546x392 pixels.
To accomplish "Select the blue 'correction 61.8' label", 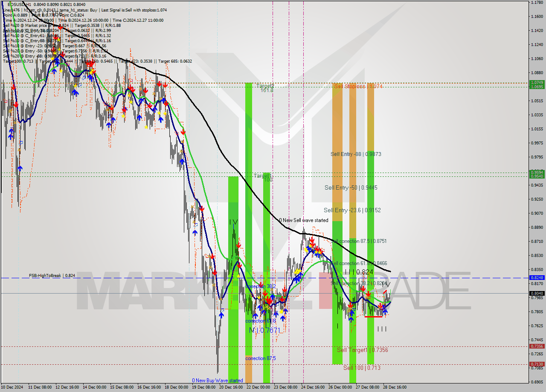I will 261,321.
